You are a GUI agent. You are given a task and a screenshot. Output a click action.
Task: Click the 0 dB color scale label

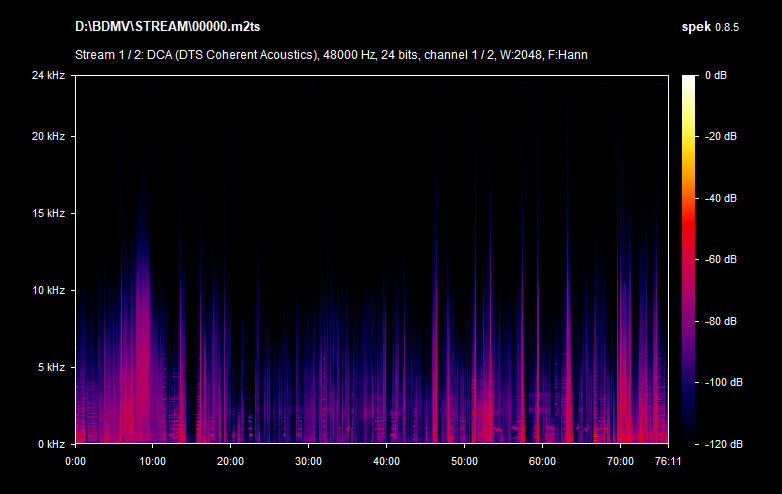[x=718, y=76]
